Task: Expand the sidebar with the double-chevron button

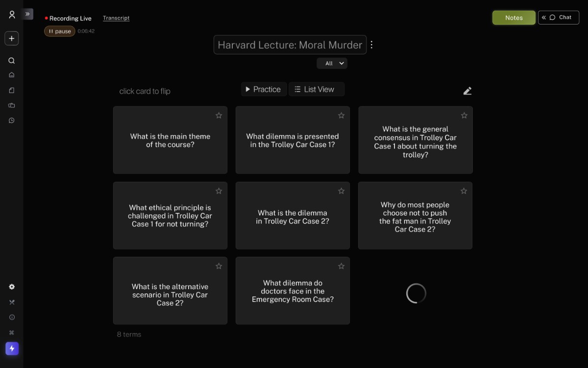Action: click(27, 14)
